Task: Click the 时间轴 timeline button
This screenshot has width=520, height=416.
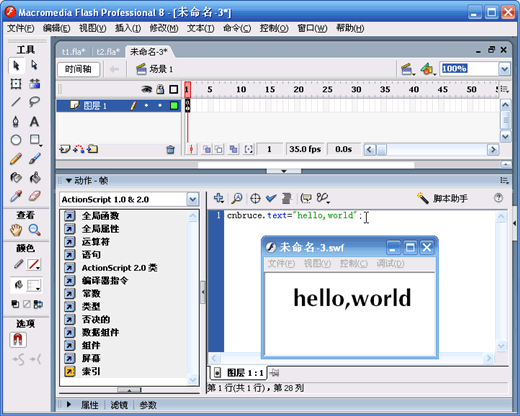Action: (x=78, y=69)
